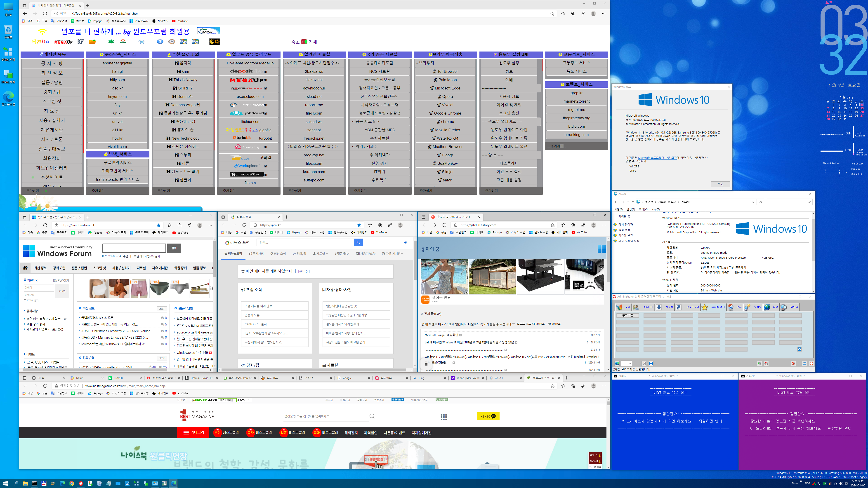
Task: Click the magnifier search icon on Best Magazine
Action: 372,416
